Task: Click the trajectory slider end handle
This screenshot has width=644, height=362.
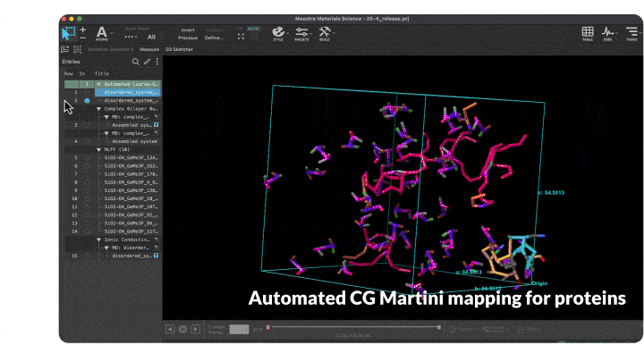Action: click(x=439, y=327)
